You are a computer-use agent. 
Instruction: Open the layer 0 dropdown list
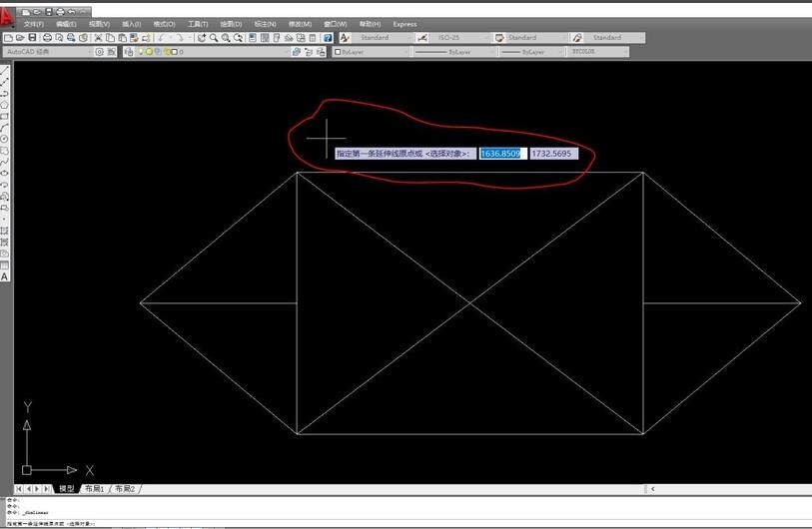coord(212,52)
